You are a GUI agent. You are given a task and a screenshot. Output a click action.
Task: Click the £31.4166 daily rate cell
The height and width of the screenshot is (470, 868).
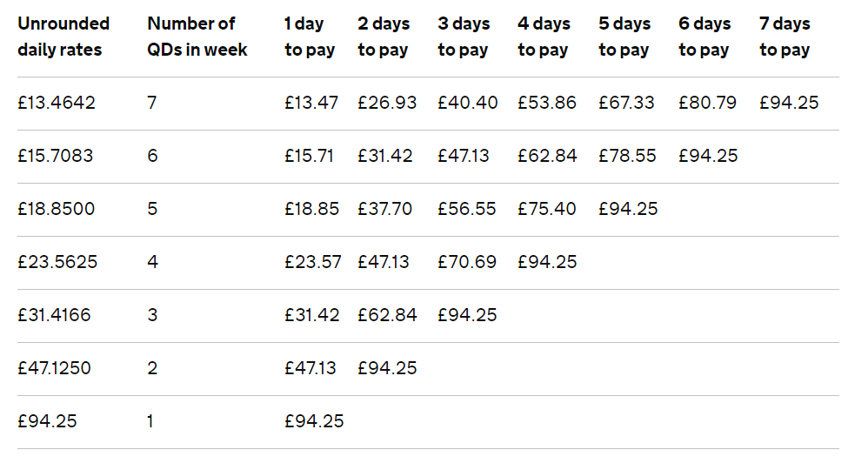(x=54, y=315)
